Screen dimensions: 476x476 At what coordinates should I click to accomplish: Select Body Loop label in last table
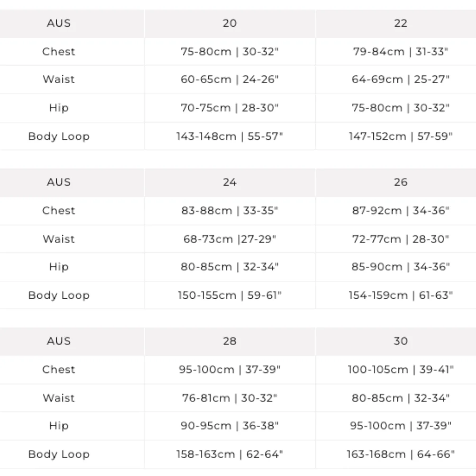coord(59,454)
